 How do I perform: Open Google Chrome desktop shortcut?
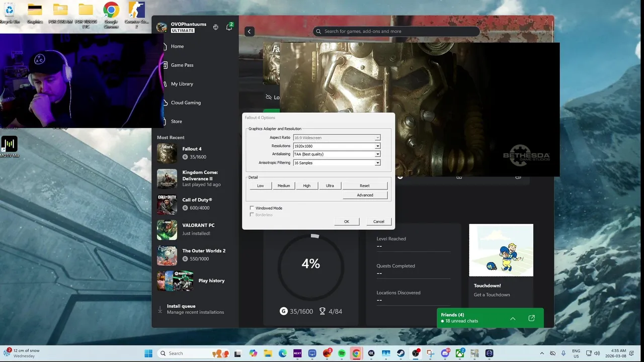111,15
